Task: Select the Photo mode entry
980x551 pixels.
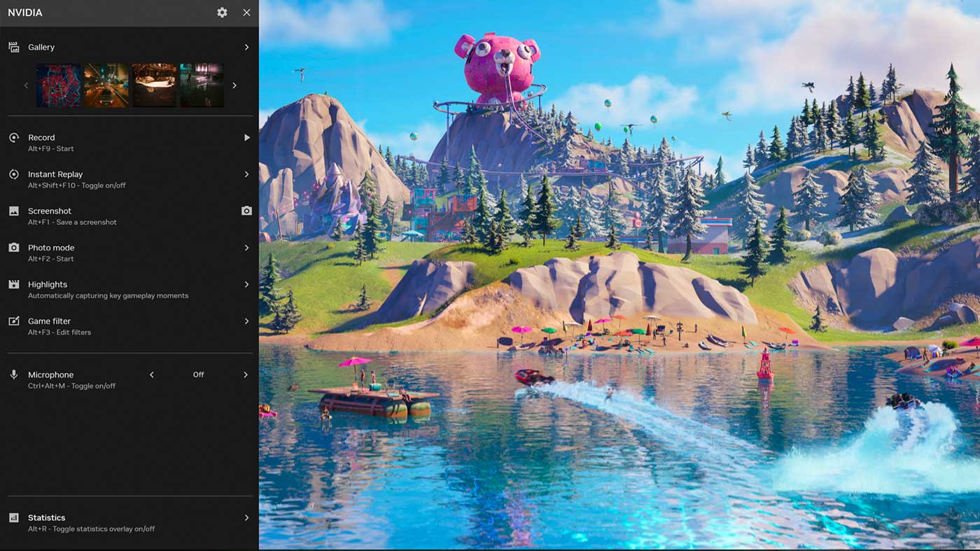Action: (x=129, y=253)
